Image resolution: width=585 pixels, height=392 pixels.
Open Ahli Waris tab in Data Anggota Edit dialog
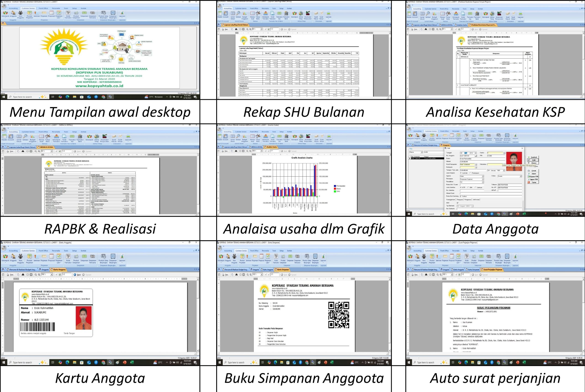[476, 200]
